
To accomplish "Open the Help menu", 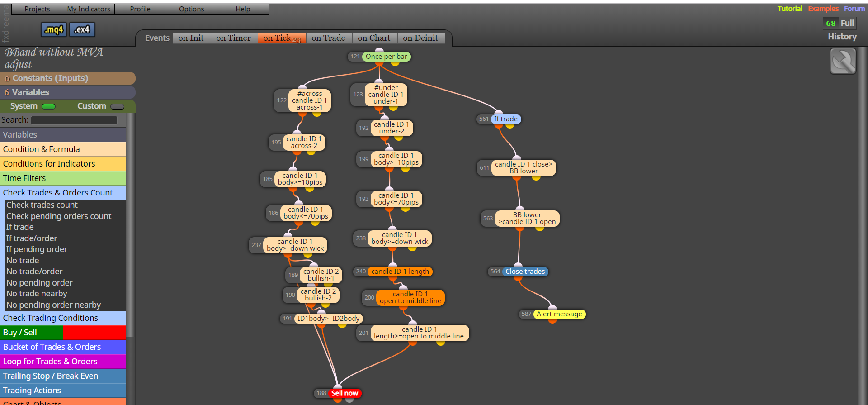I will [x=243, y=9].
